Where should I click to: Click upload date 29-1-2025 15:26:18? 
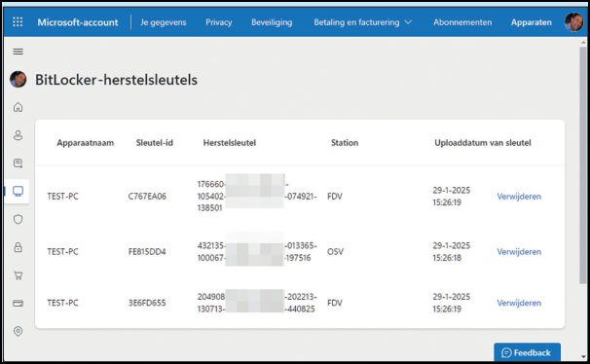click(451, 251)
